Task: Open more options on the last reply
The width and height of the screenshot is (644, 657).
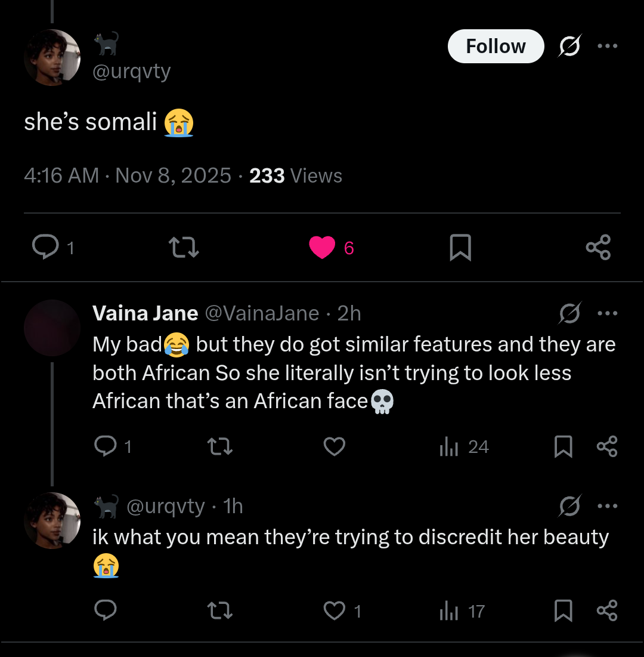Action: pyautogui.click(x=607, y=506)
